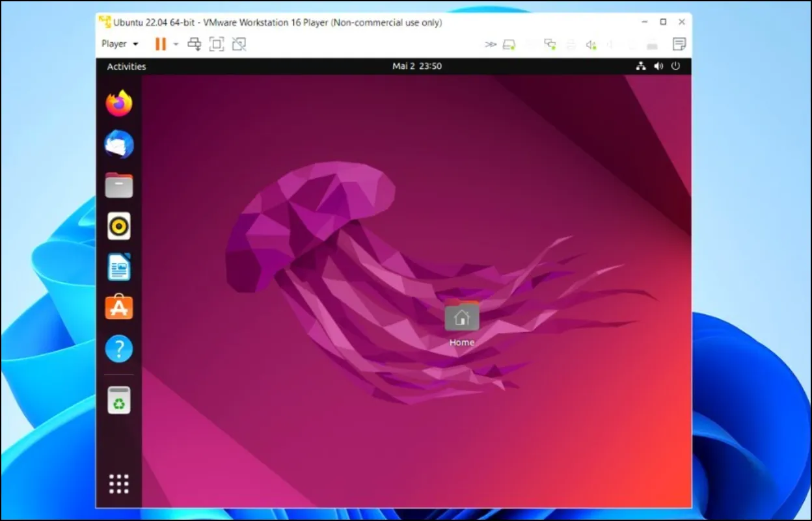
Task: Click the VM network adapter icon
Action: (550, 44)
